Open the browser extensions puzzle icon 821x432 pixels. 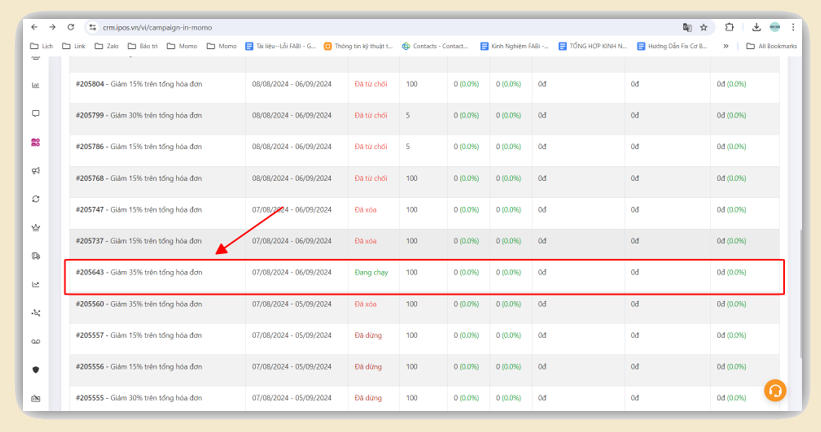point(729,27)
